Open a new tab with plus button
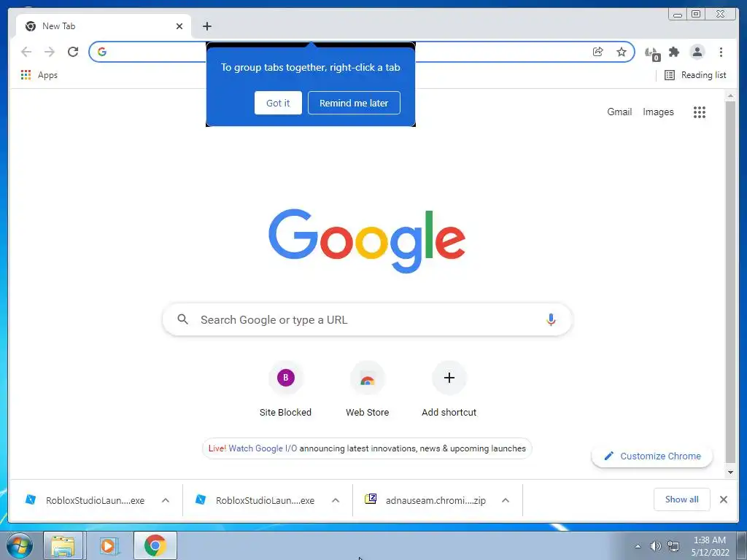Image resolution: width=747 pixels, height=560 pixels. click(x=206, y=26)
